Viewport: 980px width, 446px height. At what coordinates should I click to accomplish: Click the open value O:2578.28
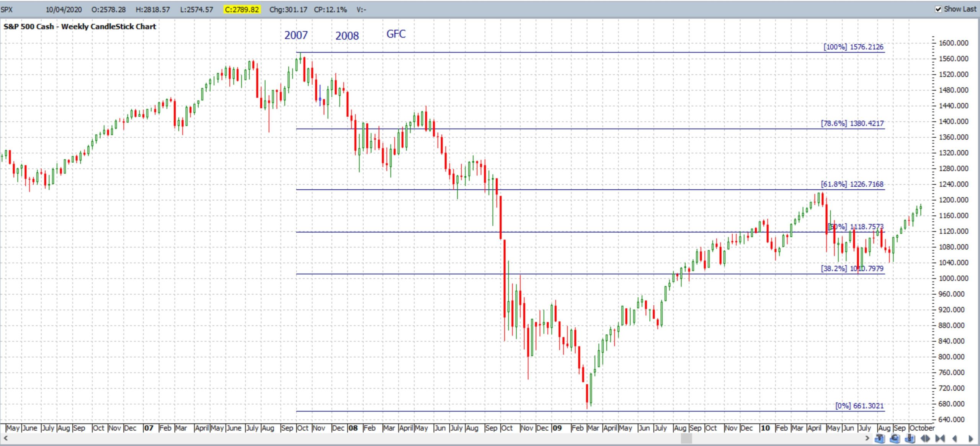point(108,10)
